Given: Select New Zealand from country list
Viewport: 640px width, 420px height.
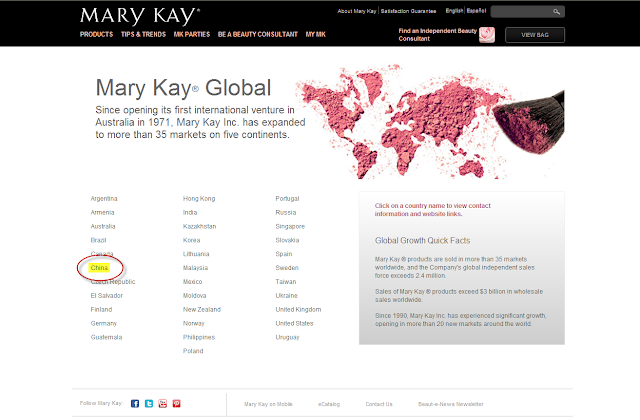Looking at the screenshot, I should click(x=202, y=309).
